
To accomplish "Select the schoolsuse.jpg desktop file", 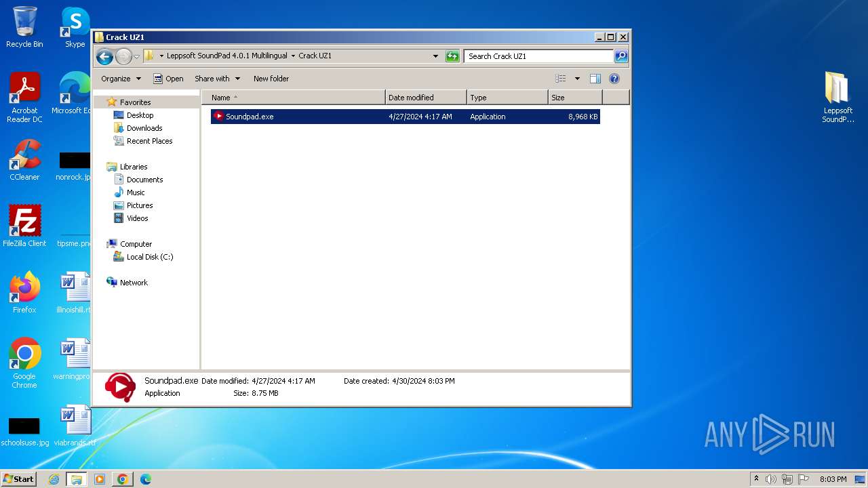I will (x=24, y=430).
